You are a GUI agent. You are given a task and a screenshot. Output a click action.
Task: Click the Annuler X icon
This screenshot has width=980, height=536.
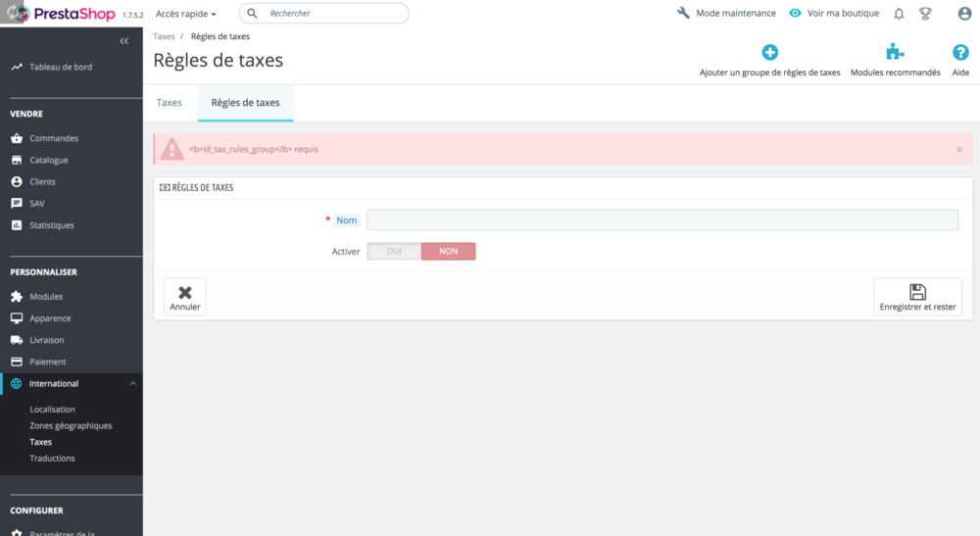(185, 292)
